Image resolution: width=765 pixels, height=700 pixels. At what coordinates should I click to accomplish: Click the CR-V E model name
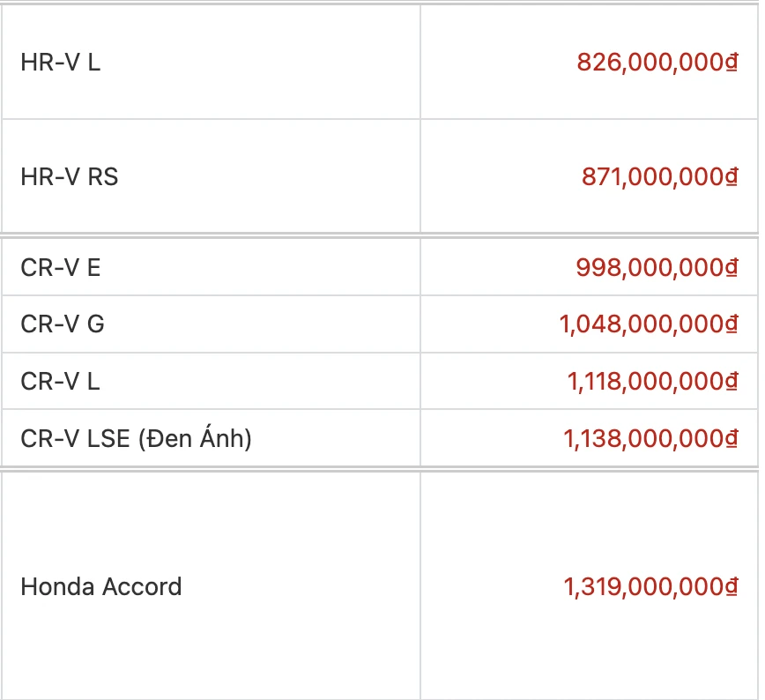(60, 268)
